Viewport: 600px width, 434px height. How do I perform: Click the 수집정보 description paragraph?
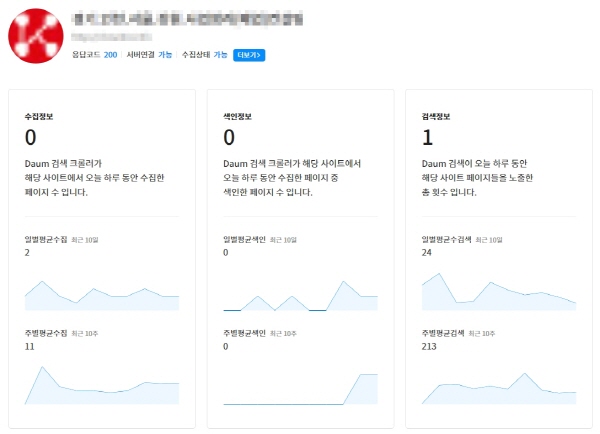[x=95, y=178]
